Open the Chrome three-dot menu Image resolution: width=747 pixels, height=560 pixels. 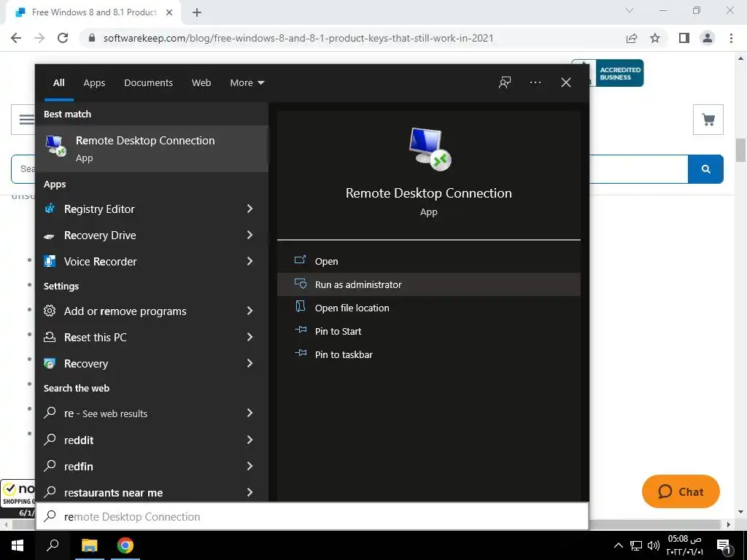coord(731,38)
